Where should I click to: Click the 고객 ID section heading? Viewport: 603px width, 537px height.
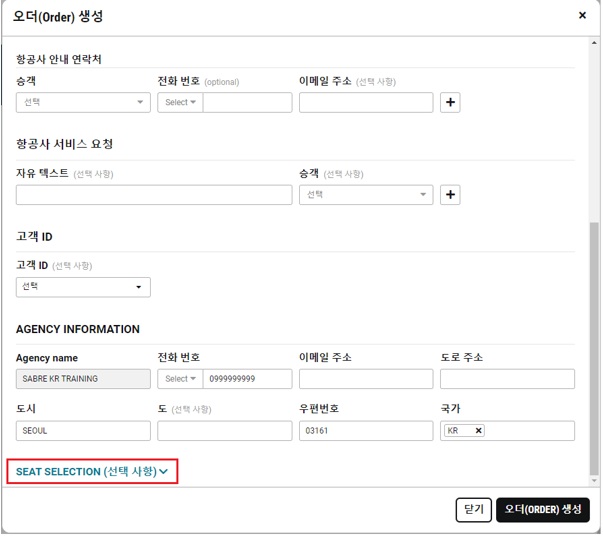(x=34, y=237)
